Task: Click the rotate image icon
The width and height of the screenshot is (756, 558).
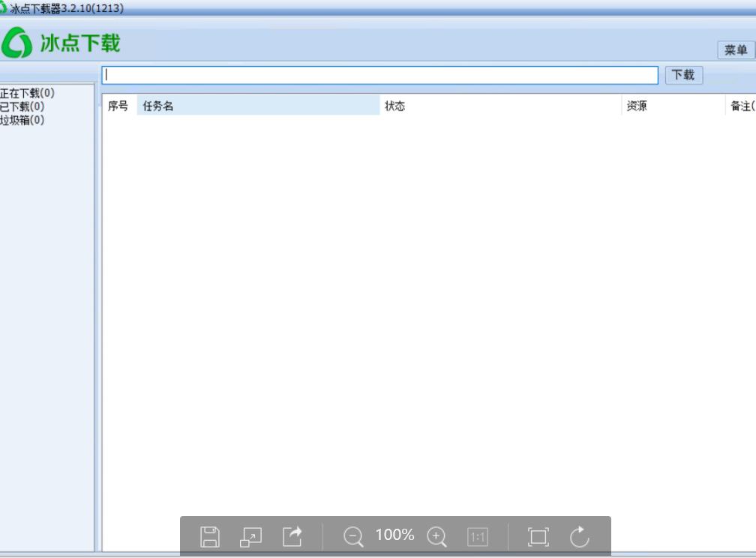Action: [580, 536]
